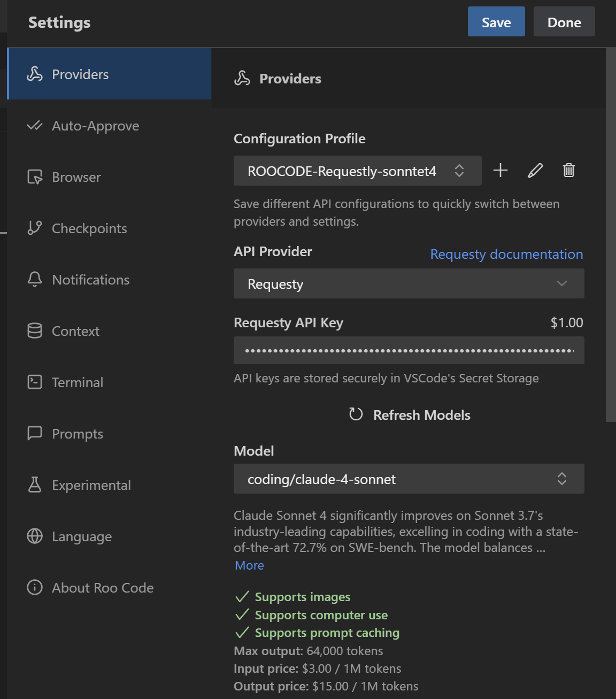Screen dimensions: 616x699
Task: Click the Supports images checkmark icon
Action: [242, 596]
